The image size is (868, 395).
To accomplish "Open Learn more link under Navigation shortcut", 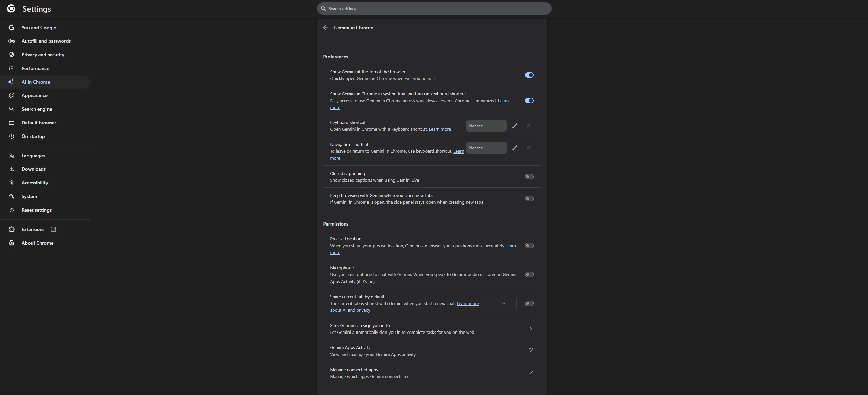I will (458, 151).
